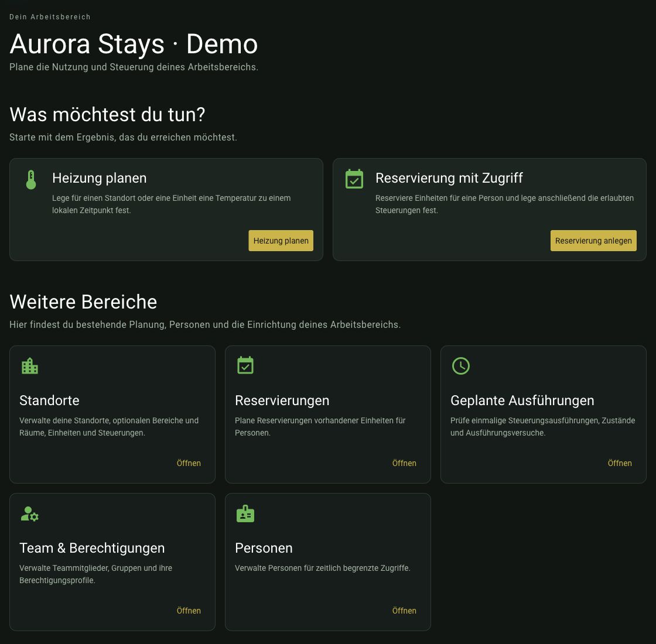Click the Weitere Bereiche heading
656x644 pixels.
pos(83,302)
